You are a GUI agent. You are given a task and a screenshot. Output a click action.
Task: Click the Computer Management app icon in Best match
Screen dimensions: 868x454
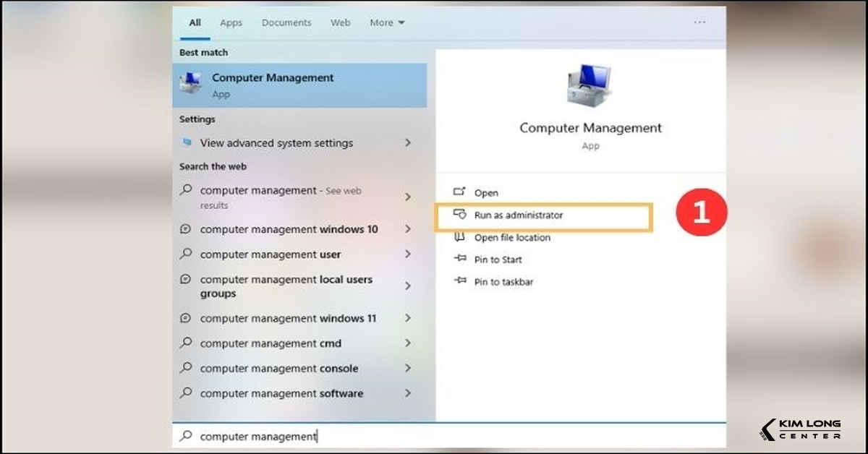(192, 85)
